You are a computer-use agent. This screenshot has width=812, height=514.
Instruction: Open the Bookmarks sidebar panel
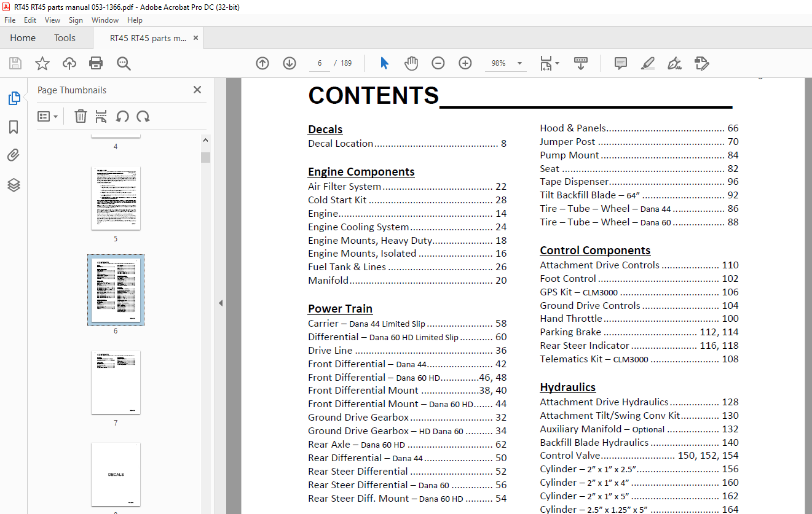14,127
